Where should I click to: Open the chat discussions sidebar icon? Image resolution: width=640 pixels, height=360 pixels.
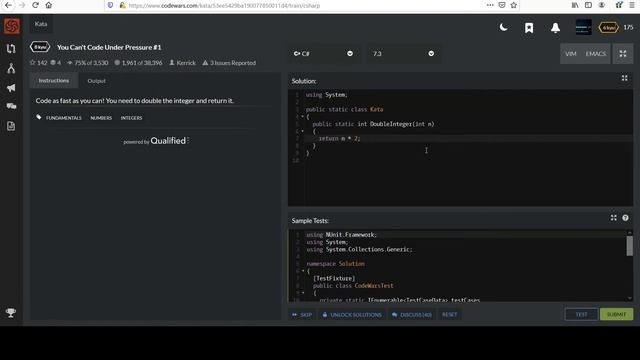(11, 106)
